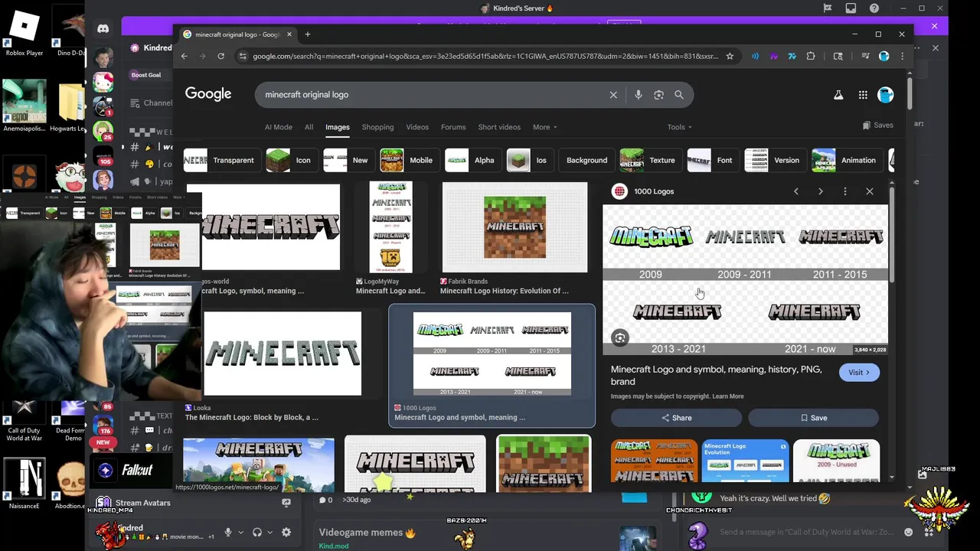
Task: Click inside the Google search input field
Action: coord(433,95)
